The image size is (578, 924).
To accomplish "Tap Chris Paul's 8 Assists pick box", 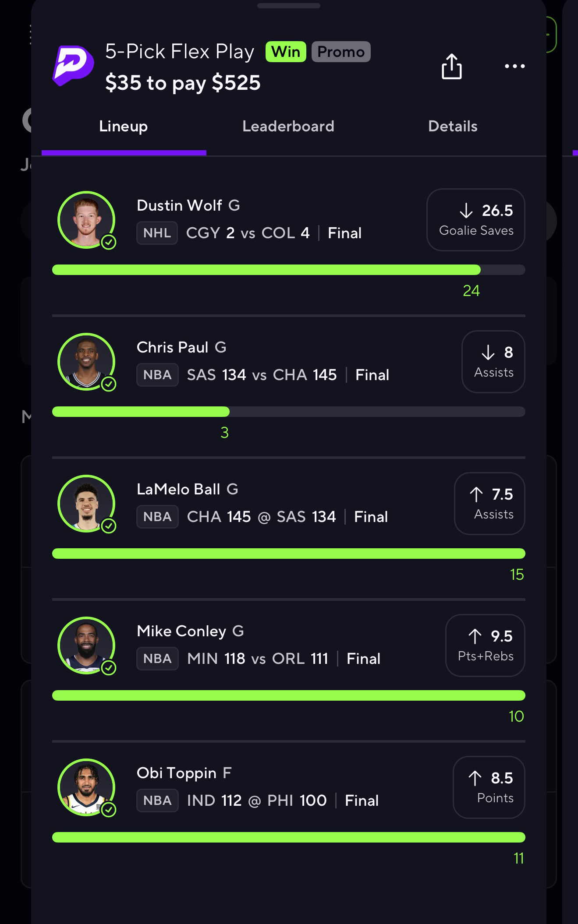I will (x=493, y=362).
